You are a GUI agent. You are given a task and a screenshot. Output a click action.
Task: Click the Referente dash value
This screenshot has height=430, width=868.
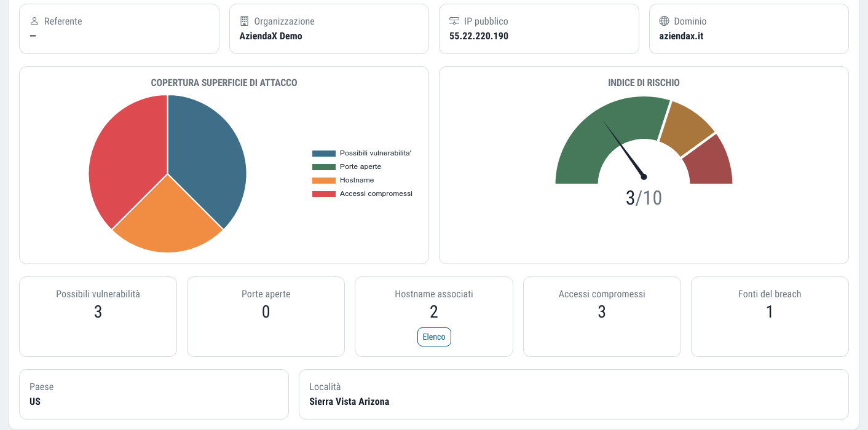click(33, 36)
